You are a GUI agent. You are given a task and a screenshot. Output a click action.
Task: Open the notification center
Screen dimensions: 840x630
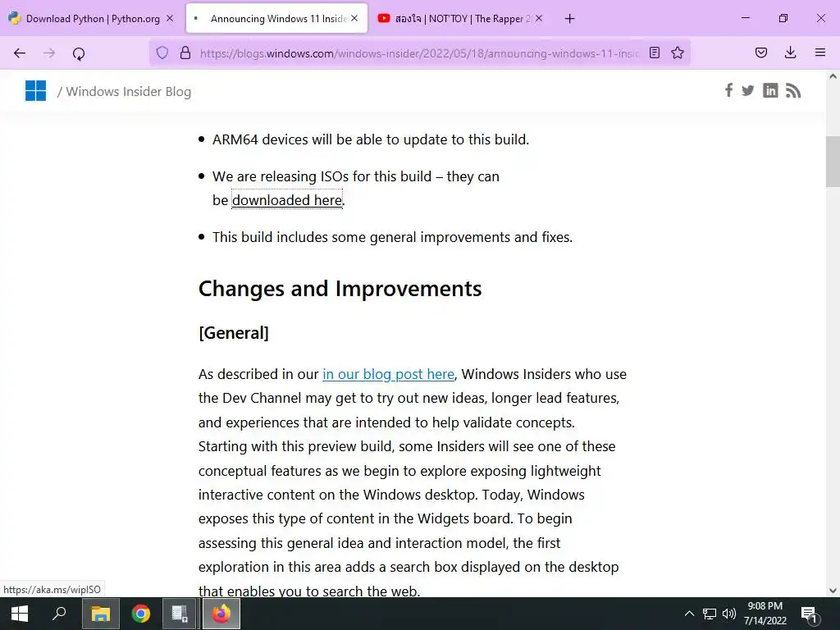click(810, 614)
